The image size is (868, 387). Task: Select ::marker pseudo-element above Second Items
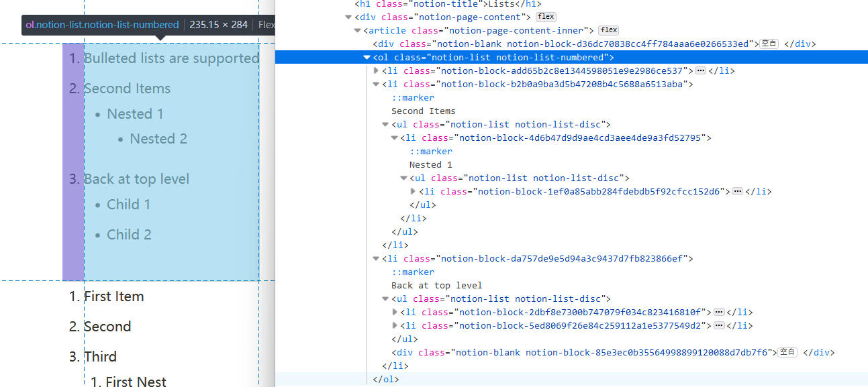coord(413,98)
